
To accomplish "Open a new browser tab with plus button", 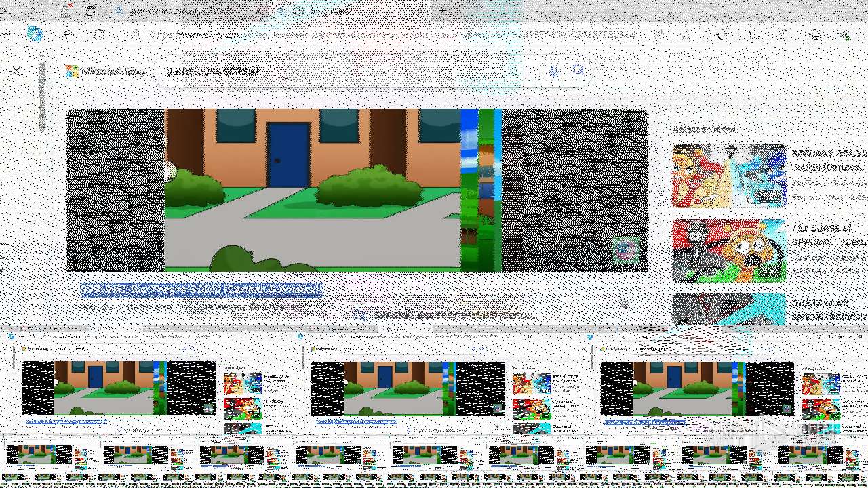I will click(443, 11).
